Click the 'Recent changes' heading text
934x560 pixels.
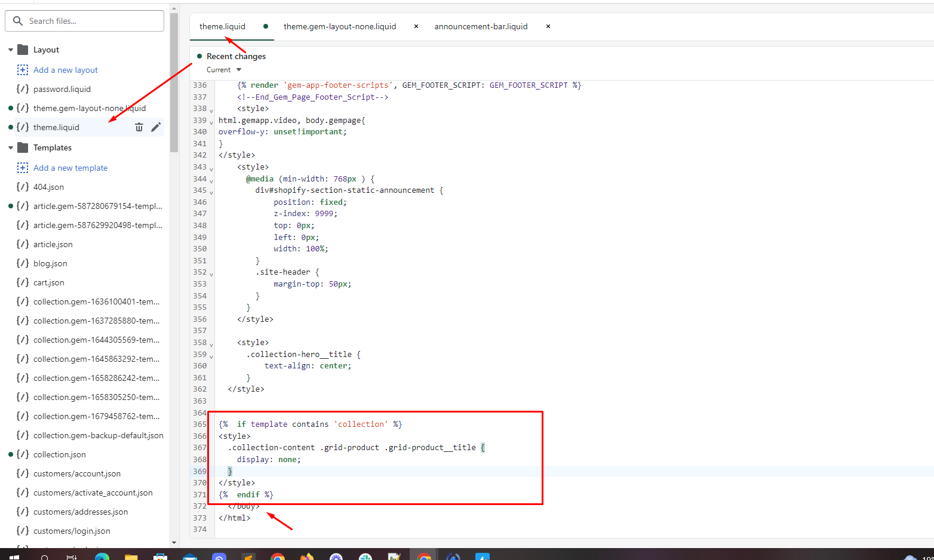pyautogui.click(x=236, y=56)
